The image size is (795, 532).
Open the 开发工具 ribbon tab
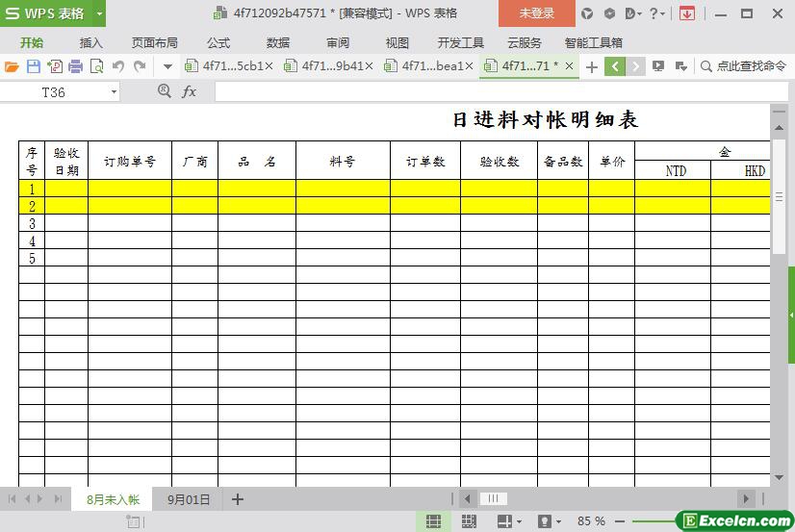click(x=461, y=43)
